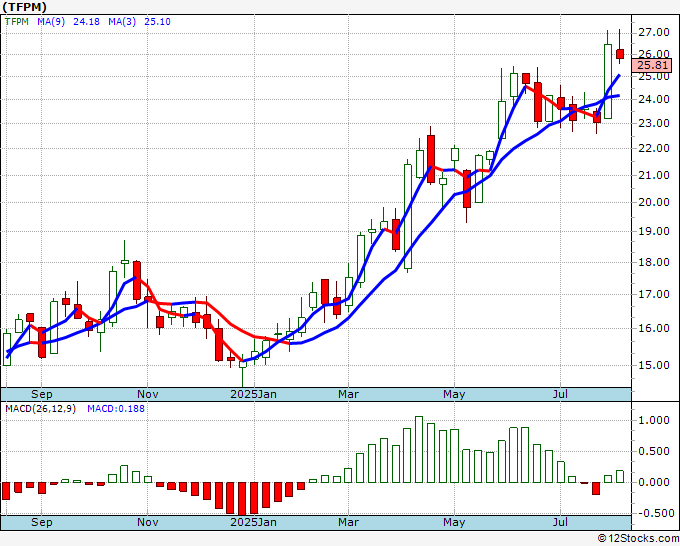Select the MACD:0.188 value label
This screenshot has width=680, height=546.
coord(116,409)
